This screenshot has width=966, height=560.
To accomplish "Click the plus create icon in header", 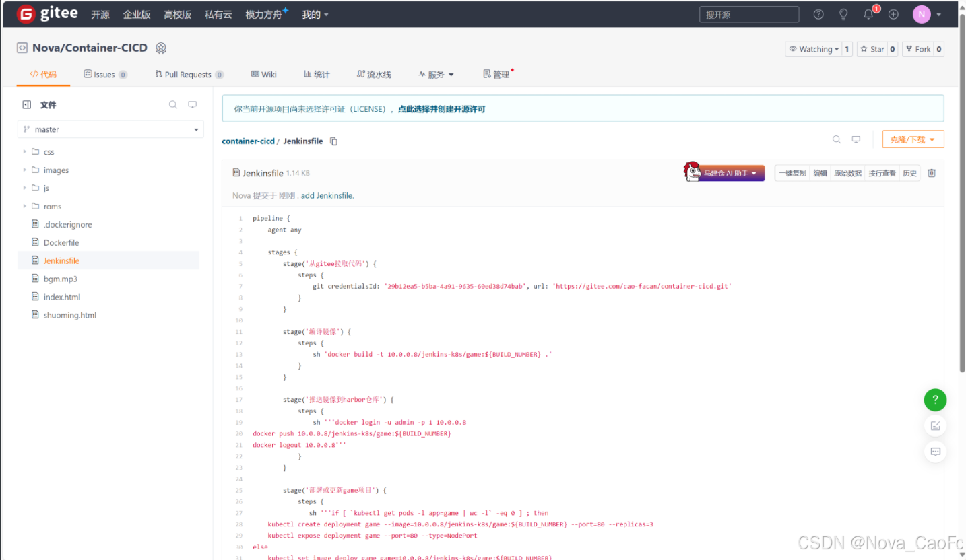I will pyautogui.click(x=893, y=14).
